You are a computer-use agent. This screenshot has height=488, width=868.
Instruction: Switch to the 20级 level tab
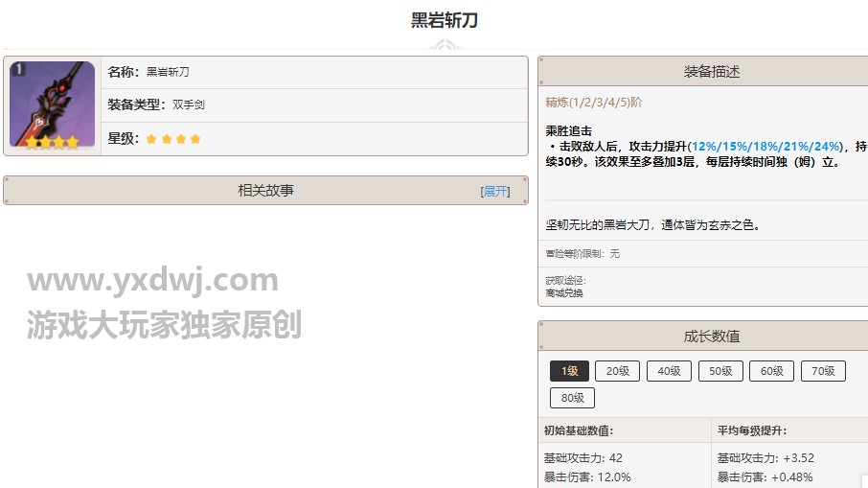coord(617,371)
